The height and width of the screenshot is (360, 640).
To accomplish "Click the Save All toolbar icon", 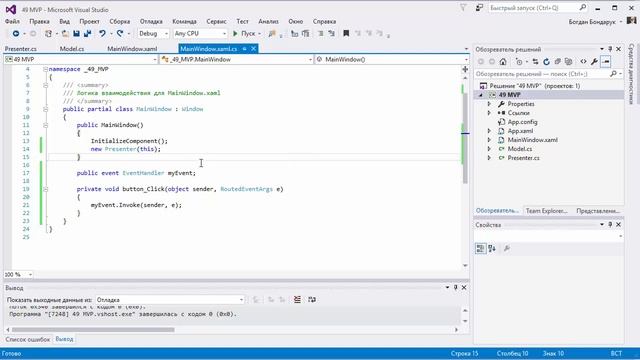I will (x=87, y=33).
